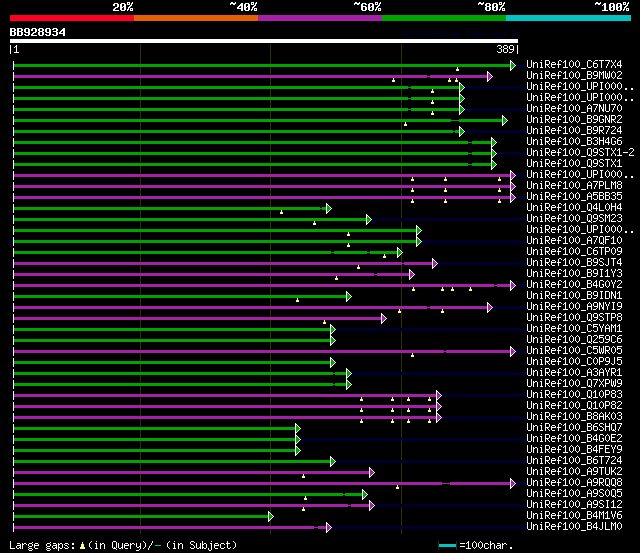This screenshot has width=640, height=553.
Task: Click the arrowhead ending the UniRef100_B9GNR2 alignment
Action: (x=504, y=120)
